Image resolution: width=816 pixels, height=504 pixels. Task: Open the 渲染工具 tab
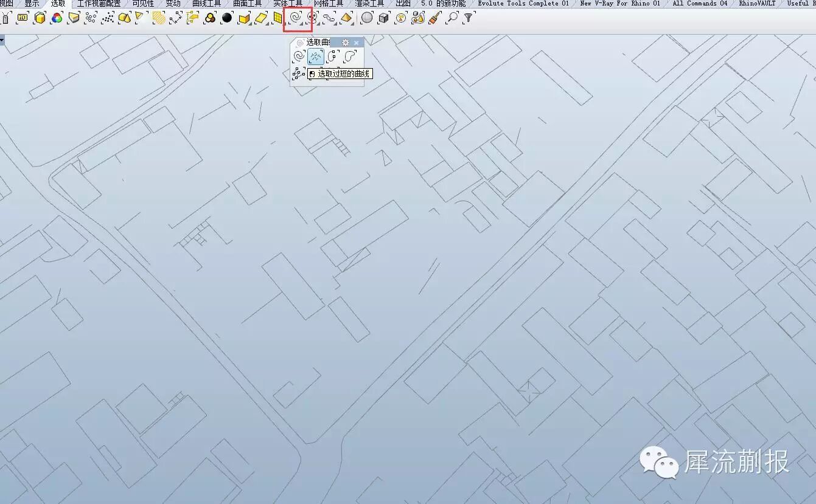click(x=369, y=4)
